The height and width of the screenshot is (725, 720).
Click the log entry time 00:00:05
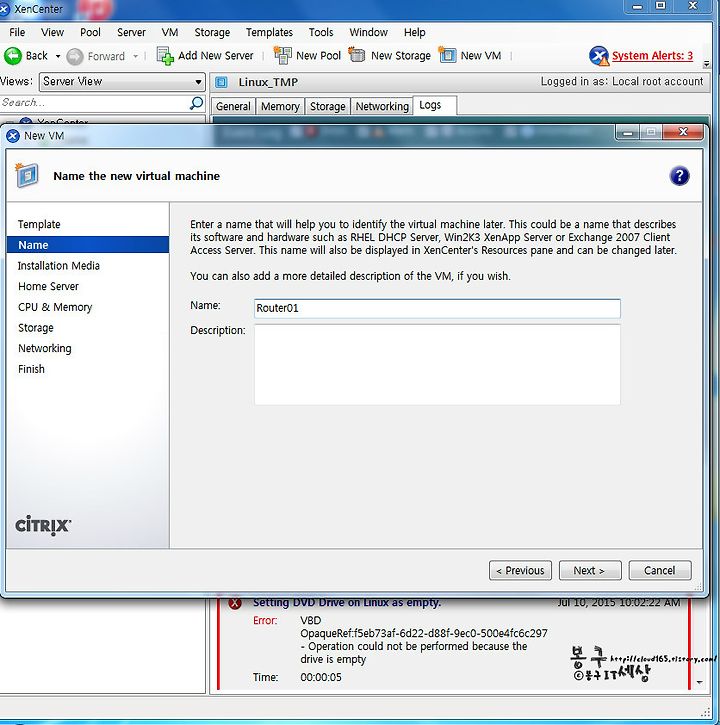pos(321,677)
